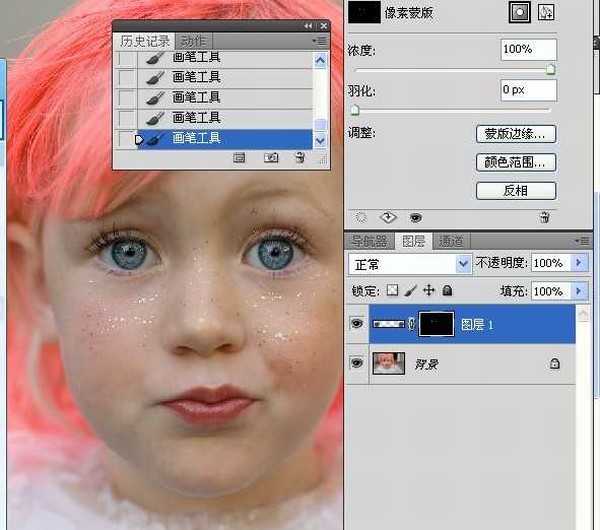Open the 不透明度 slider arrow
The width and height of the screenshot is (600, 530).
(579, 263)
